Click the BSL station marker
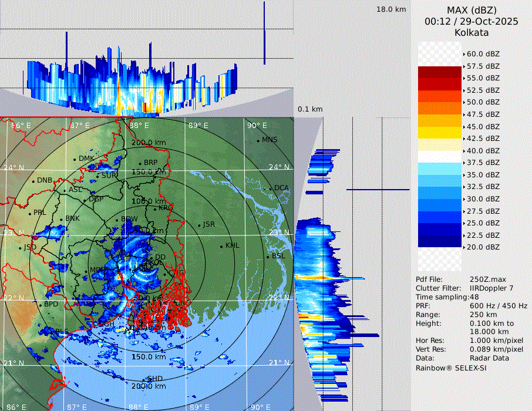The height and width of the screenshot is (411, 532). pos(268,257)
